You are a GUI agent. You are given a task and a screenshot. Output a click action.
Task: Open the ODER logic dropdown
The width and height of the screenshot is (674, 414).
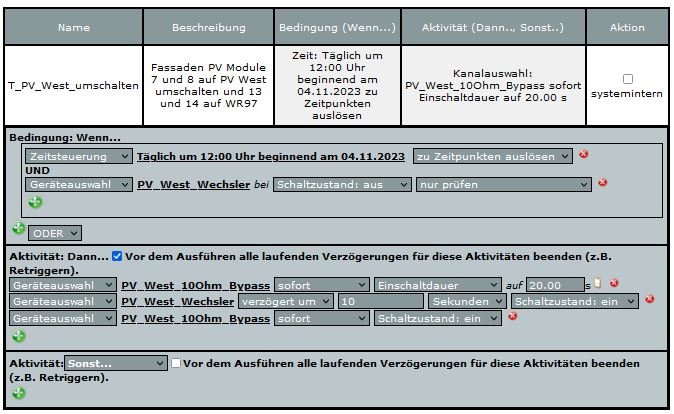55,232
